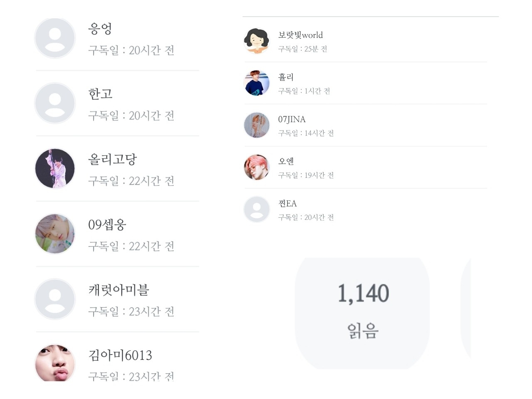The width and height of the screenshot is (532, 399).
Task: Click the cartoon avatar for 보랏빛world
Action: pyautogui.click(x=256, y=41)
